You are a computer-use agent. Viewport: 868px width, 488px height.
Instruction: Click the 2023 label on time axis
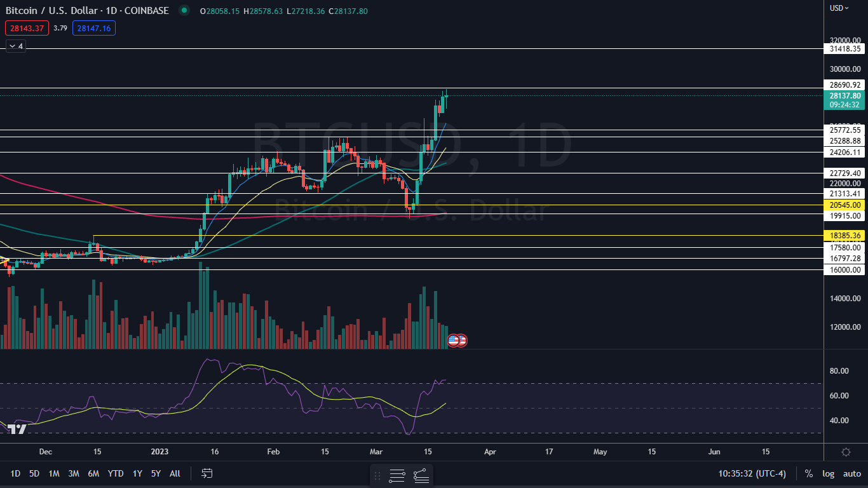[159, 452]
